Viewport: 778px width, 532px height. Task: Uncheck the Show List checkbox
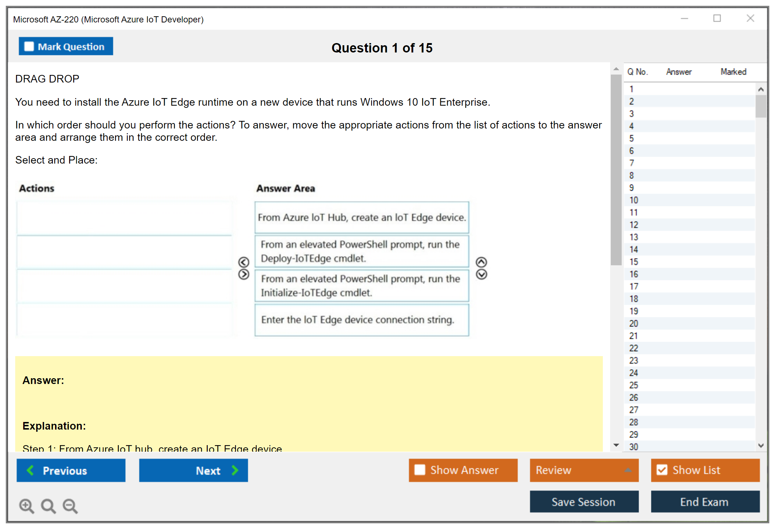click(x=662, y=470)
